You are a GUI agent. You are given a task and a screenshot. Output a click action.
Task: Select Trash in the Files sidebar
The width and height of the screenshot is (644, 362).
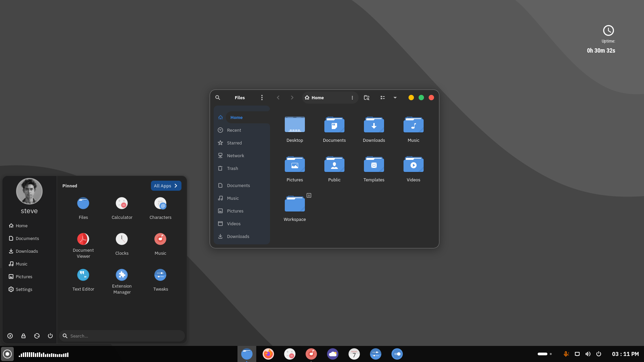point(232,168)
